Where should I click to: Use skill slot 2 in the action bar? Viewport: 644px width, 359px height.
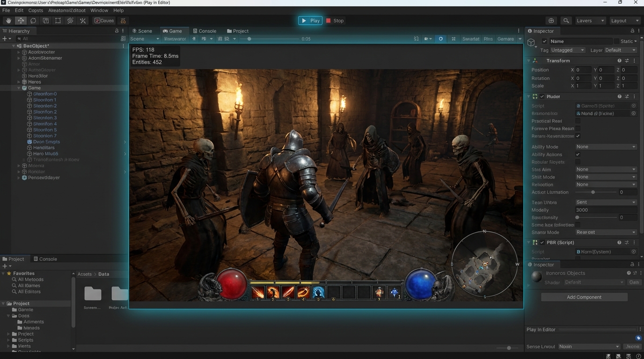pos(273,293)
